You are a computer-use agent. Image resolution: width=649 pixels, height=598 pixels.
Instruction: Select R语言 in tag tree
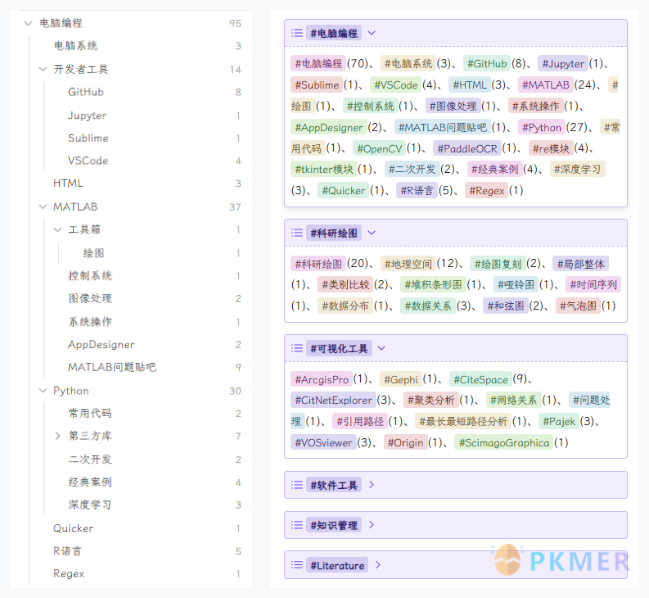pos(67,551)
